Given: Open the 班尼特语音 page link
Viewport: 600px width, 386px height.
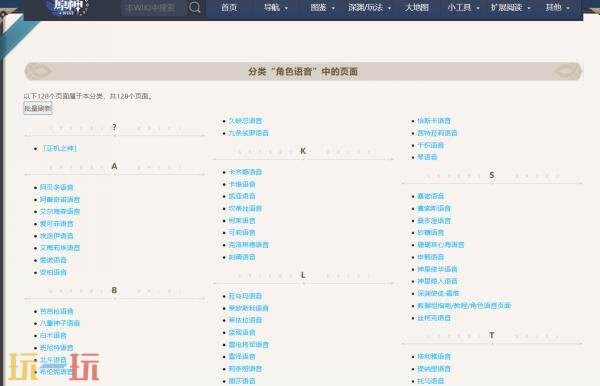Looking at the screenshot, I should 56,347.
